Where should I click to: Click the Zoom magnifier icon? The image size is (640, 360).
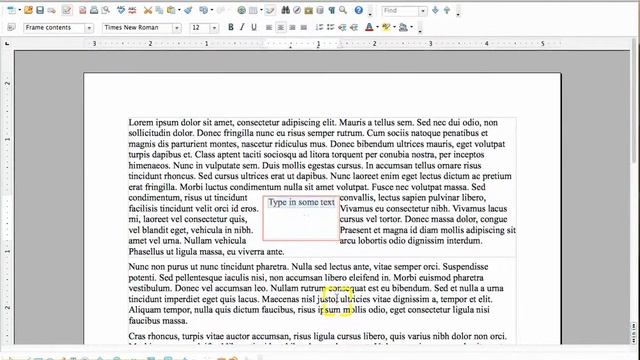pyautogui.click(x=343, y=10)
